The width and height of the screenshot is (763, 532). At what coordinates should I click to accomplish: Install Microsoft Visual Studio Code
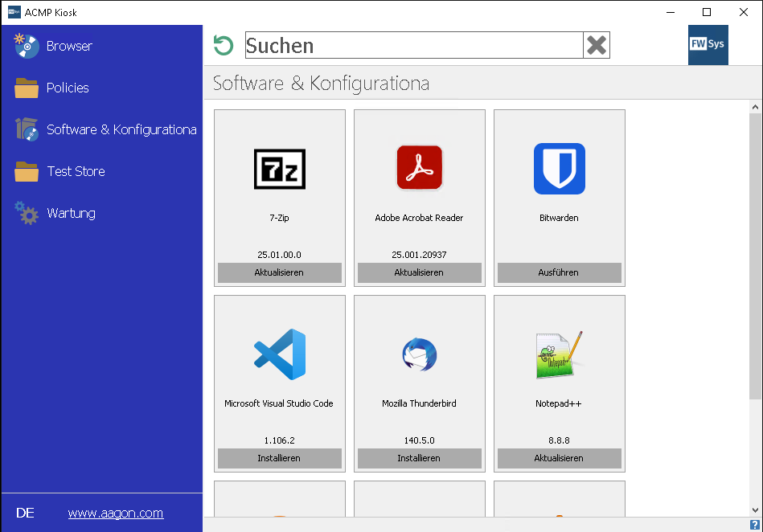click(279, 459)
